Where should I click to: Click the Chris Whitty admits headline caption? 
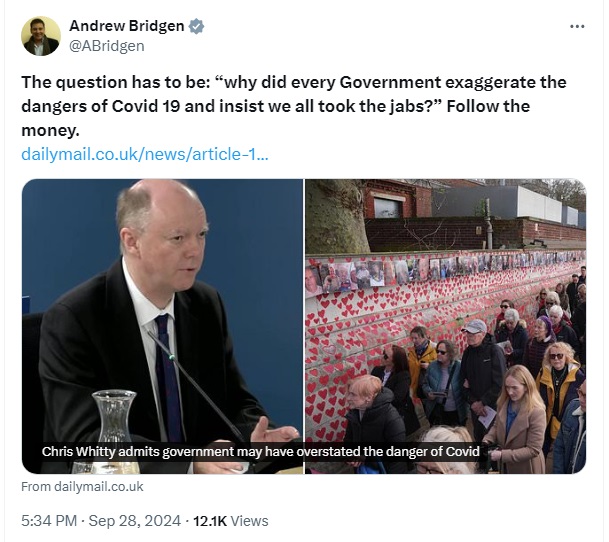261,451
